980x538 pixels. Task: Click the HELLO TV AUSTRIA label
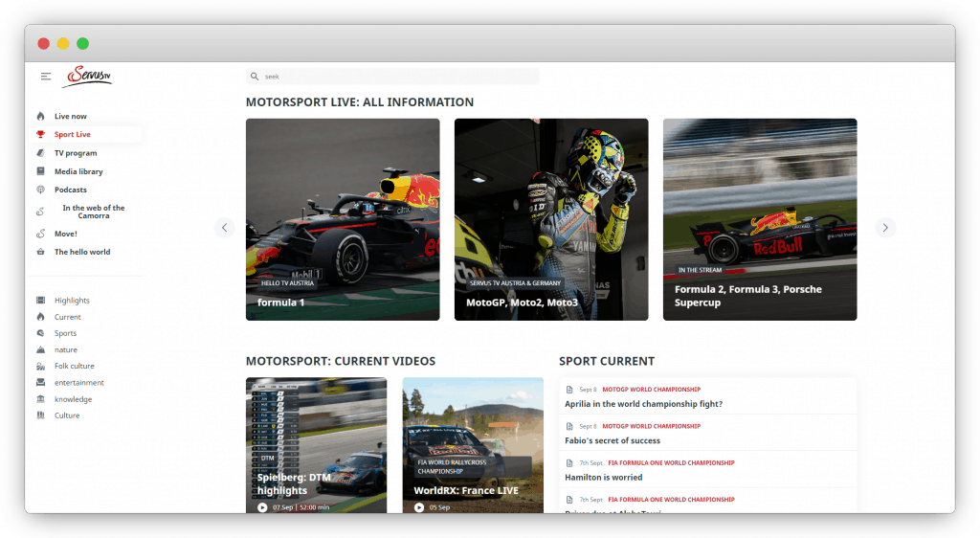(287, 283)
